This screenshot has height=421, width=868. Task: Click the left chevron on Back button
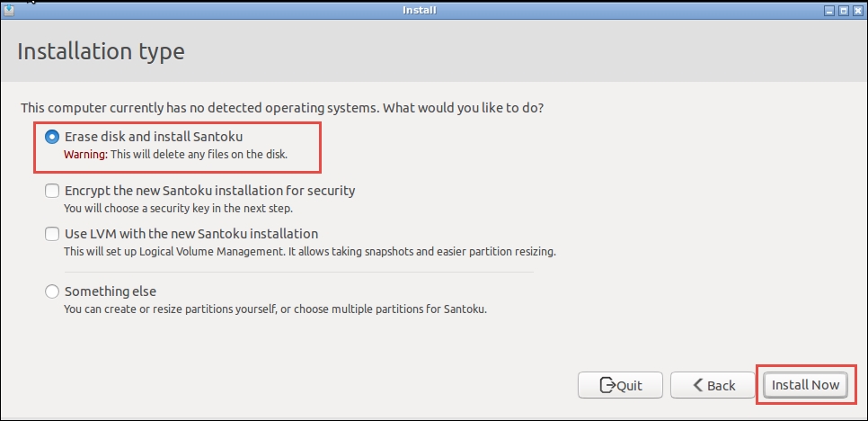click(x=697, y=385)
